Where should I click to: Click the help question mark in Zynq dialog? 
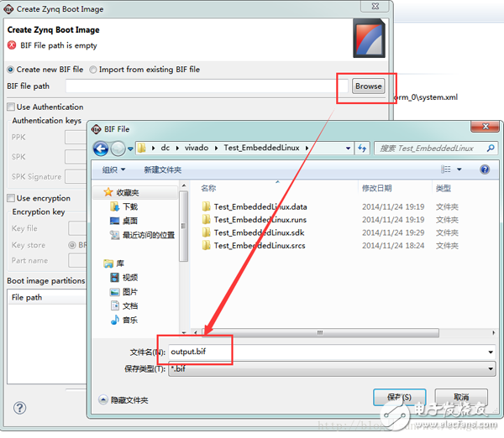19,409
